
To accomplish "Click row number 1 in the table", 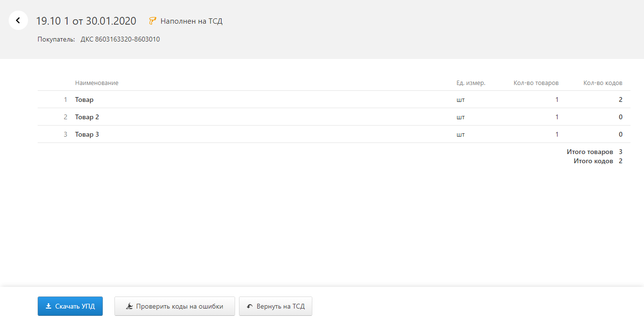I will coord(65,99).
